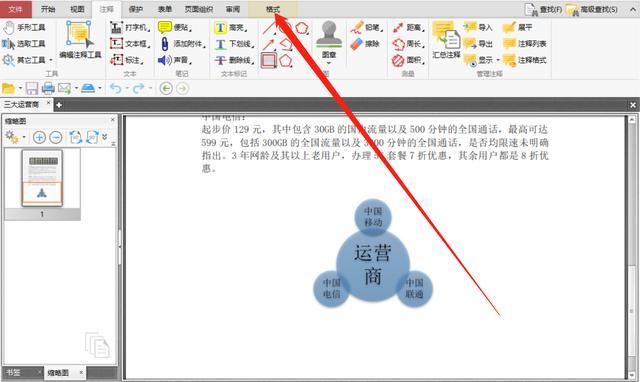
Task: Click the 添加附件 paperclip attachment icon
Action: pos(164,44)
